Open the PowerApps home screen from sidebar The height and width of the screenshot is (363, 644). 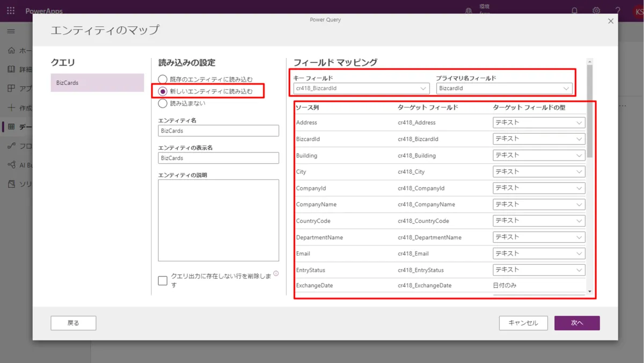11,50
